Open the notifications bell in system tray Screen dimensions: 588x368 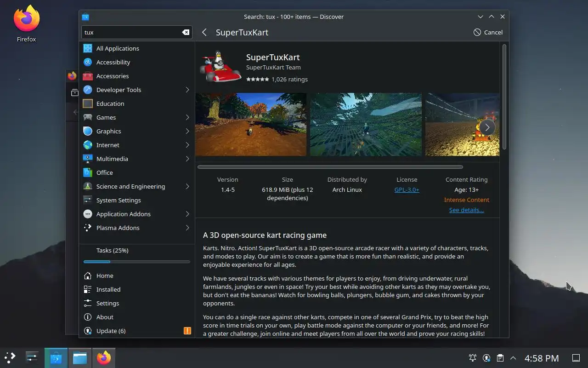472,358
